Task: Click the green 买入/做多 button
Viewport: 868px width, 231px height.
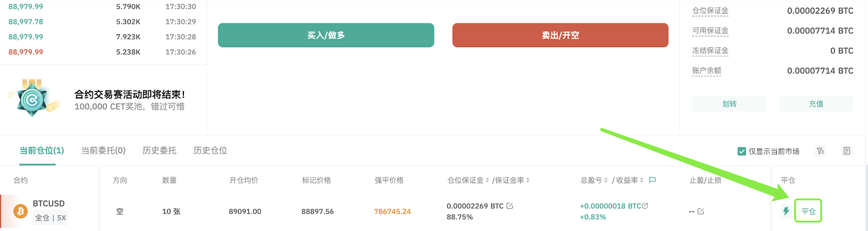Action: click(x=326, y=35)
